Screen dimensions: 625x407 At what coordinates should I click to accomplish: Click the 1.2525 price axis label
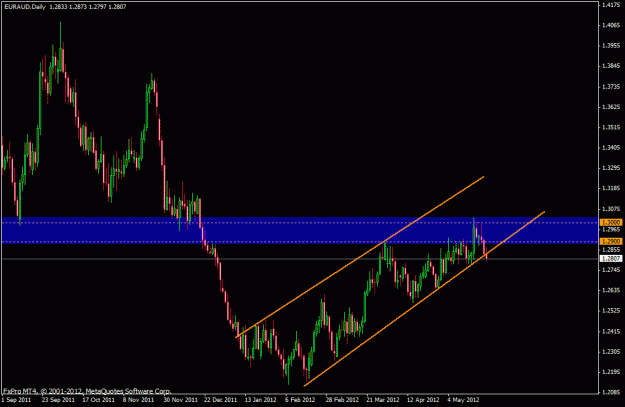click(x=611, y=311)
